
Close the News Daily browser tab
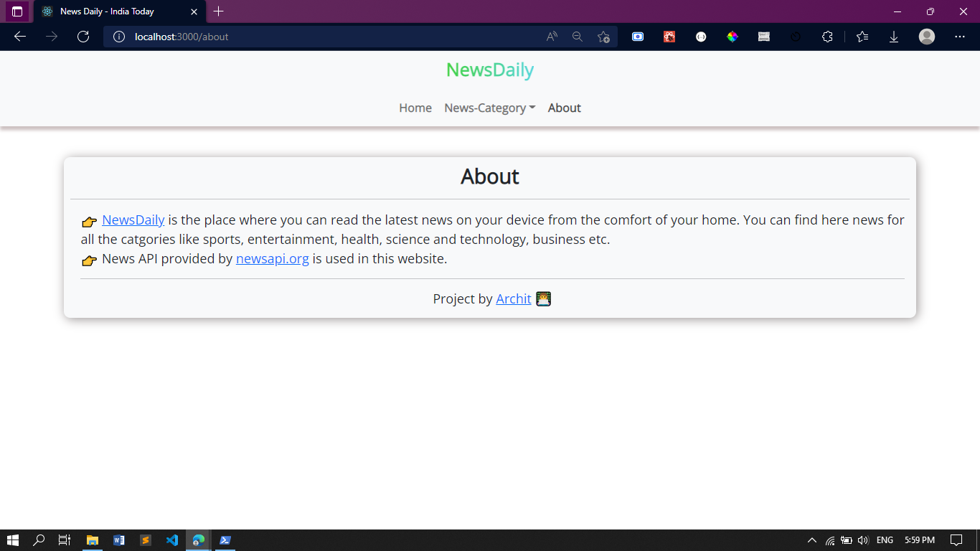coord(194,11)
